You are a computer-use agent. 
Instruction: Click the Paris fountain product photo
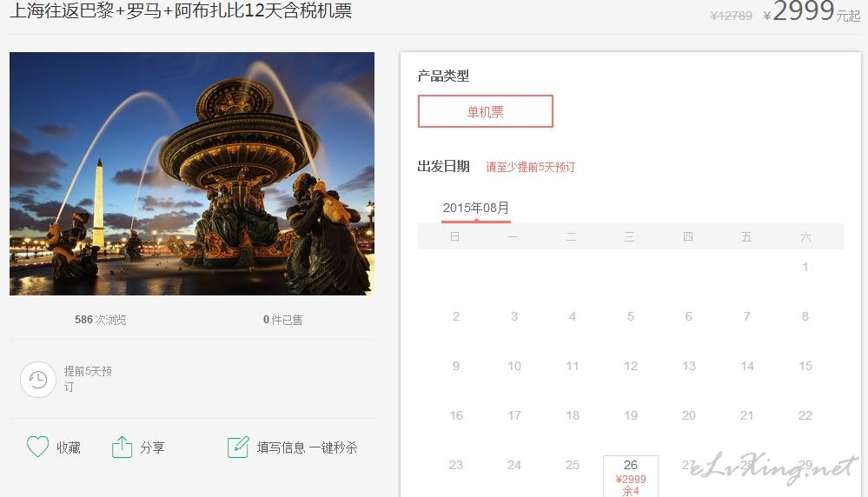(192, 174)
